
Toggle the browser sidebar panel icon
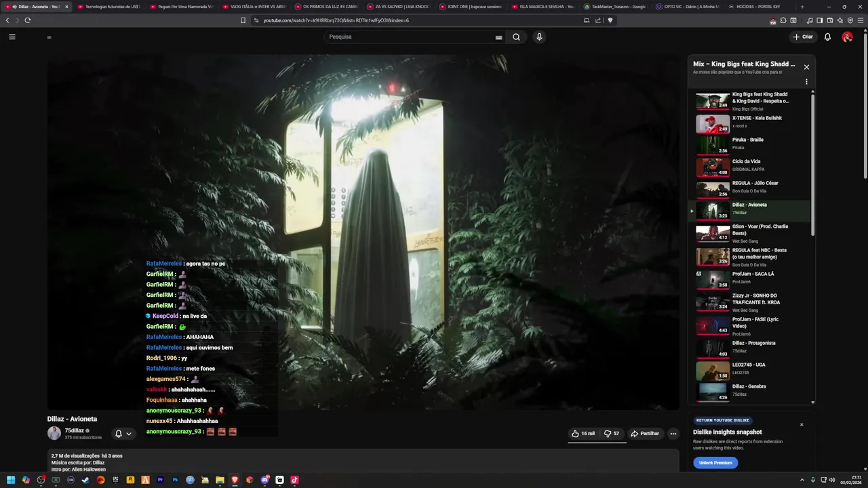click(820, 20)
